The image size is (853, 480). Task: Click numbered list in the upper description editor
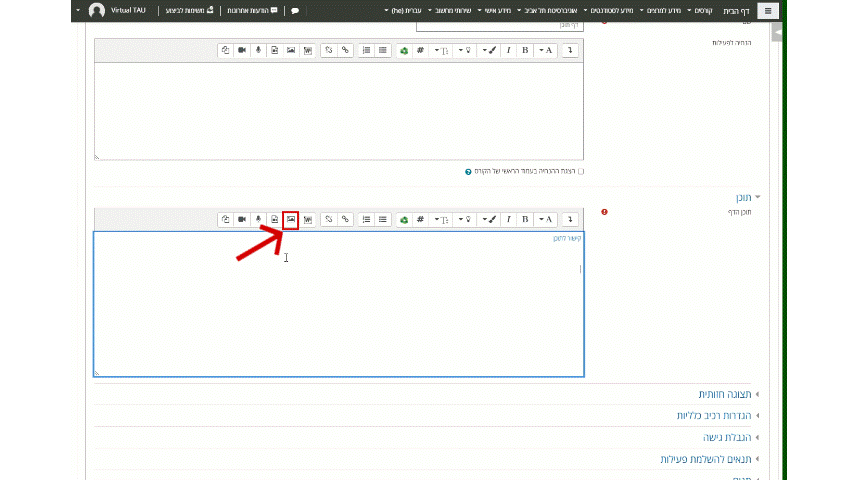[366, 51]
